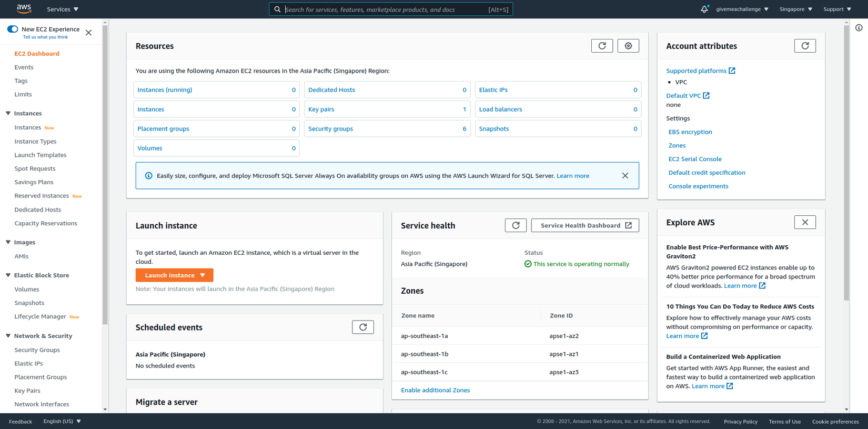Refresh the Service health panel
Image resolution: width=868 pixels, height=429 pixels.
coord(516,225)
